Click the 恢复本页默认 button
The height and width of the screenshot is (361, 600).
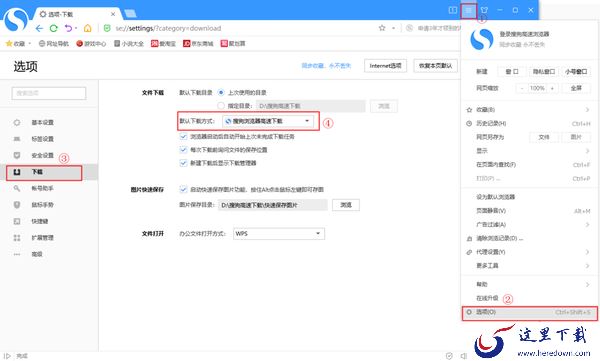[x=435, y=66]
